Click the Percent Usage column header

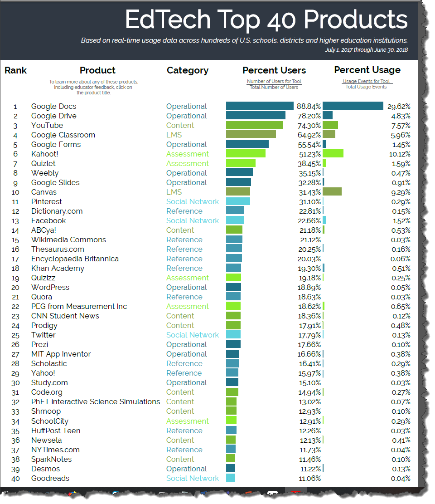pos(367,70)
